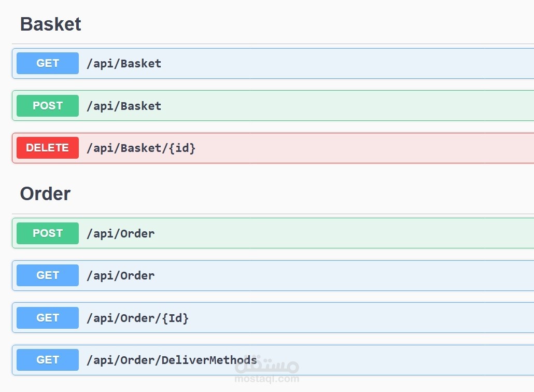
Task: Collapse the Order section header
Action: click(x=45, y=194)
